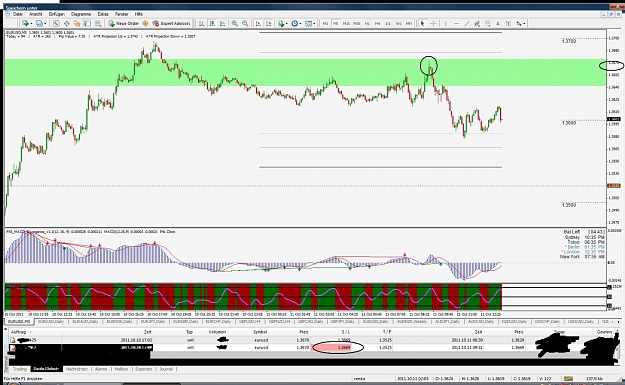Image resolution: width=625 pixels, height=385 pixels.
Task: Toggle the Navigator window icon
Action: (77, 24)
